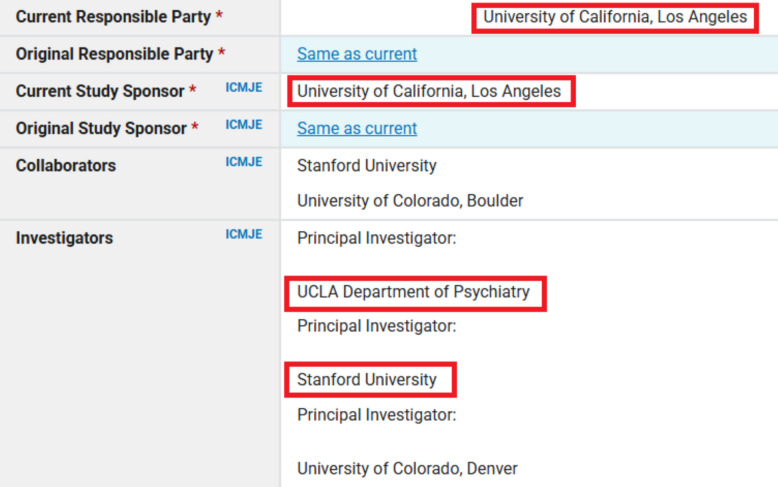Click UCLA Department of Psychiatry affiliation
Image resolution: width=778 pixels, height=487 pixels.
pyautogui.click(x=413, y=292)
